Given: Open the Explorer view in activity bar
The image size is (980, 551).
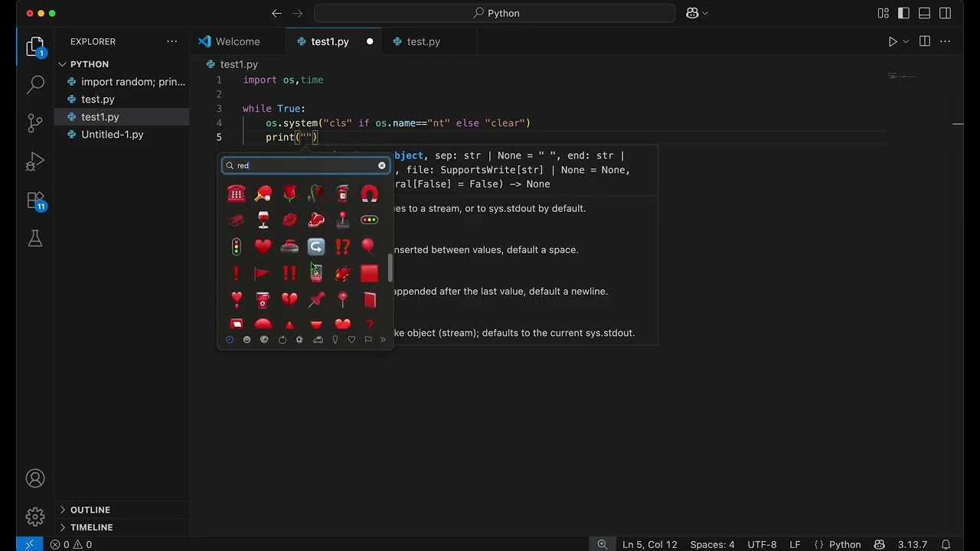Looking at the screenshot, I should click(35, 48).
